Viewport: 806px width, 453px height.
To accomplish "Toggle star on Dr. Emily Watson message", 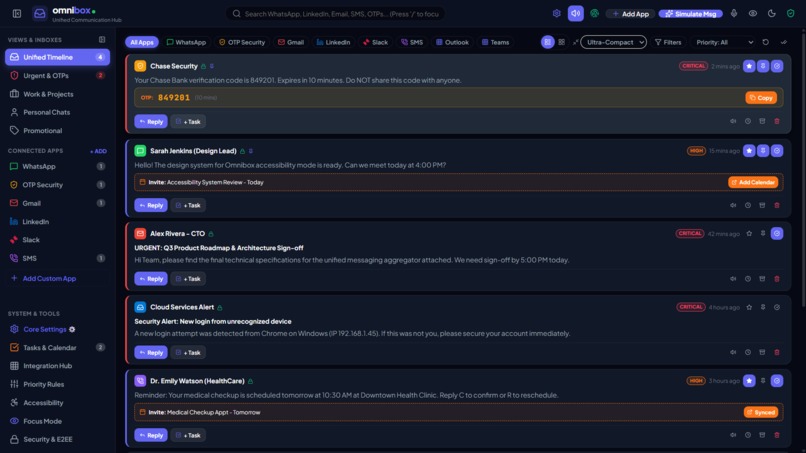I will [749, 381].
